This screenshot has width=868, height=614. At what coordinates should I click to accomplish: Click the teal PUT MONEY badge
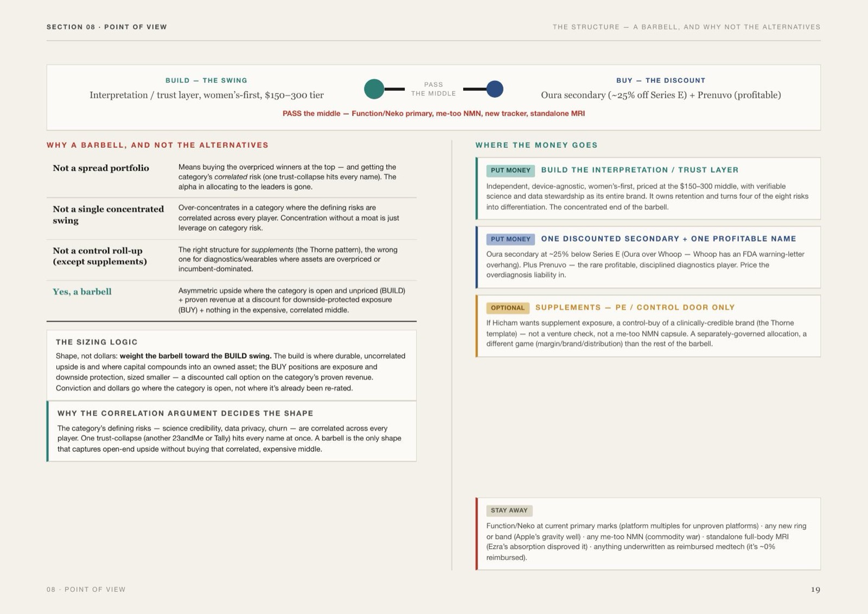(510, 170)
